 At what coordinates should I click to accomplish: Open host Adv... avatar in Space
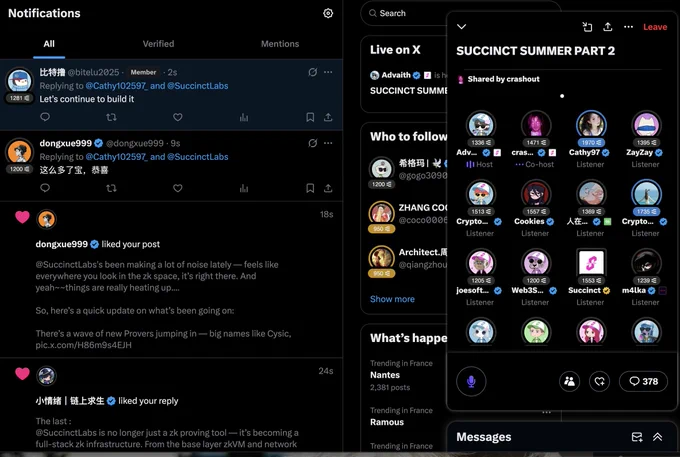pyautogui.click(x=481, y=125)
